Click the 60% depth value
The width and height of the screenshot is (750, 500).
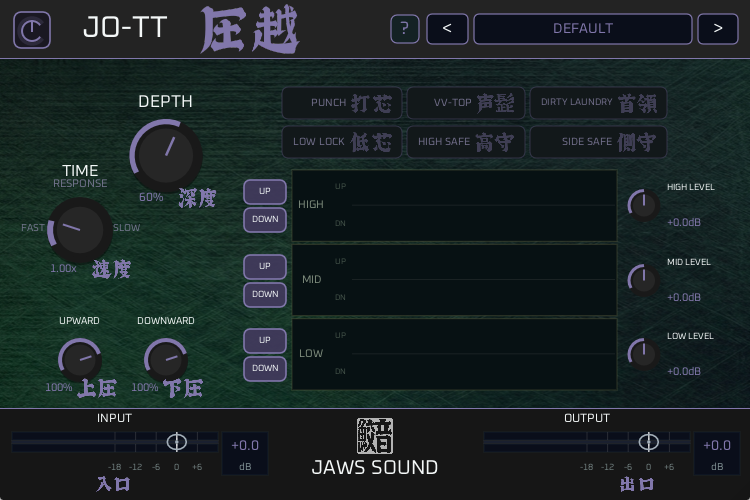coord(151,197)
